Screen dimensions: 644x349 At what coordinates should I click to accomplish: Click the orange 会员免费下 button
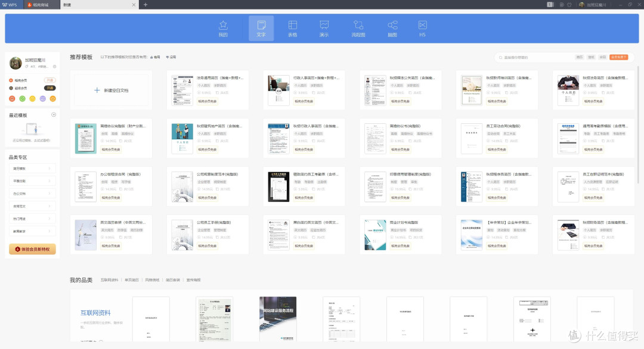pos(618,57)
